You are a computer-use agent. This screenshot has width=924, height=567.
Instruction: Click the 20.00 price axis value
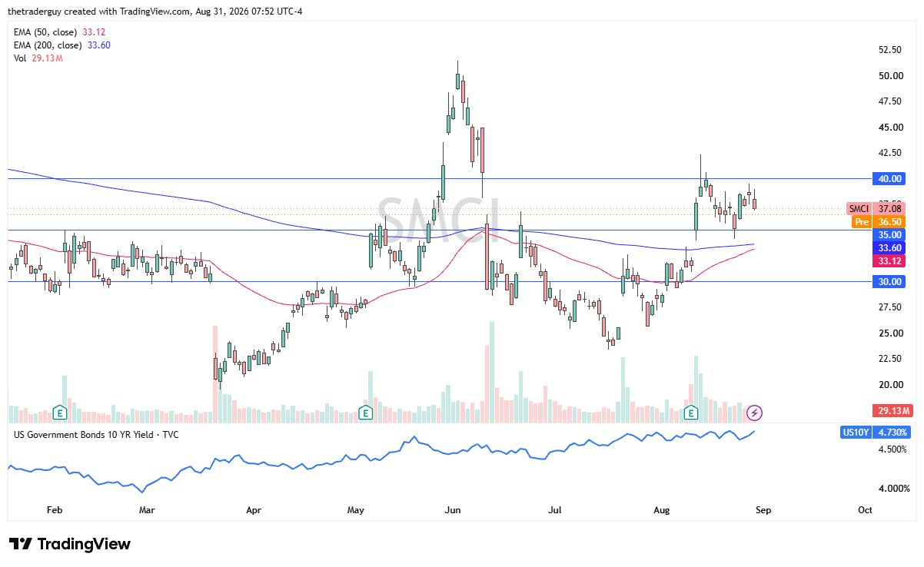click(891, 384)
